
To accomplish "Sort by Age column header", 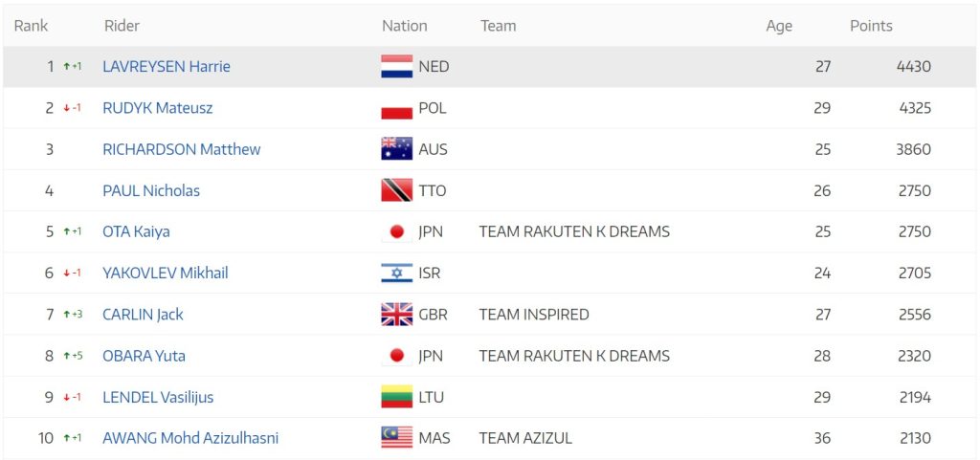I will 779,26.
